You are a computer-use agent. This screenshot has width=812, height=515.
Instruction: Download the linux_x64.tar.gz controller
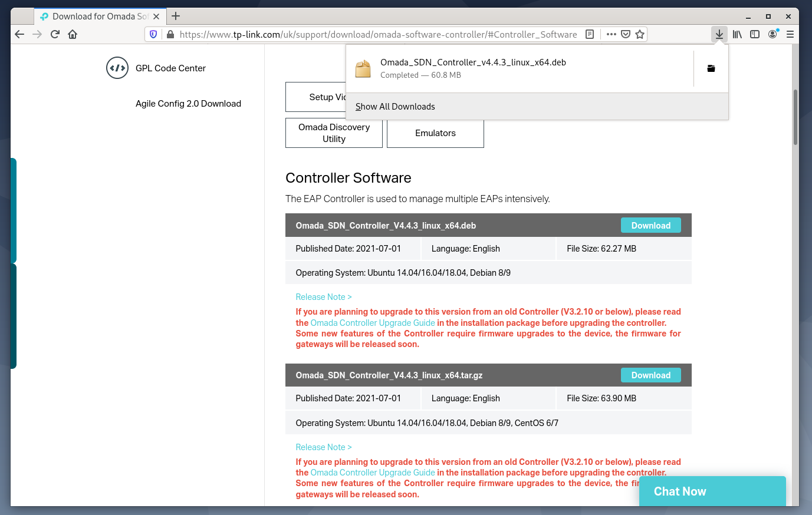(x=650, y=375)
